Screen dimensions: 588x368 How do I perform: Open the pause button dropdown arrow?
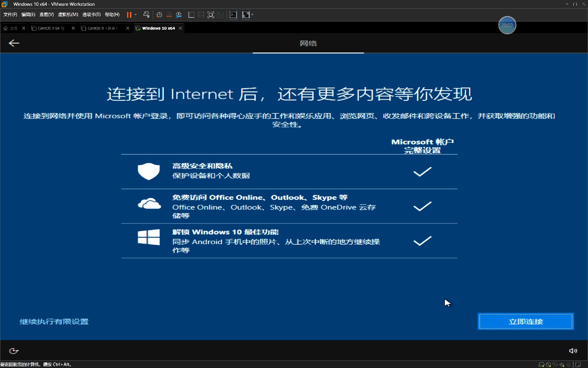(x=135, y=15)
